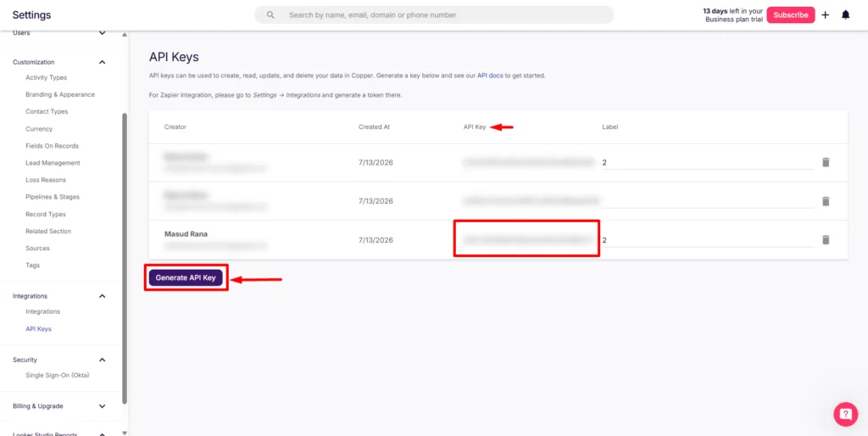
Task: Open Pipelines & Stages
Action: click(53, 197)
